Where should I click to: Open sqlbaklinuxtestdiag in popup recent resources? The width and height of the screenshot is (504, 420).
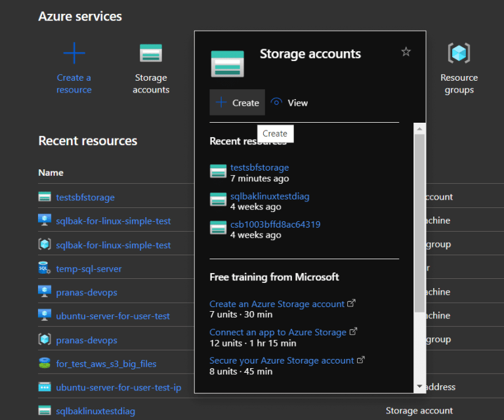click(x=270, y=196)
